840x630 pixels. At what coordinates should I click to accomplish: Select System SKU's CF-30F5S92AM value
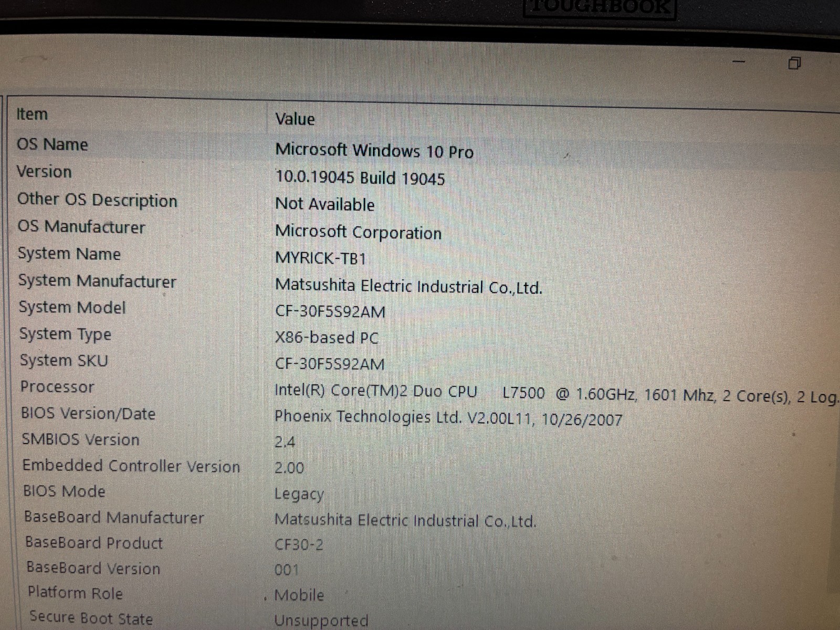tap(330, 363)
